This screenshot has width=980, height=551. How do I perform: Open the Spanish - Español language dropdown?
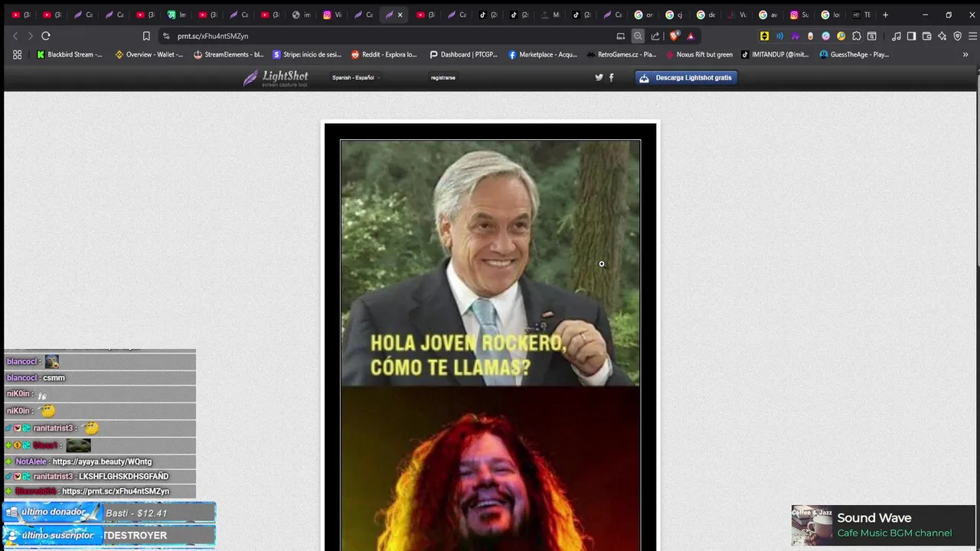click(356, 77)
